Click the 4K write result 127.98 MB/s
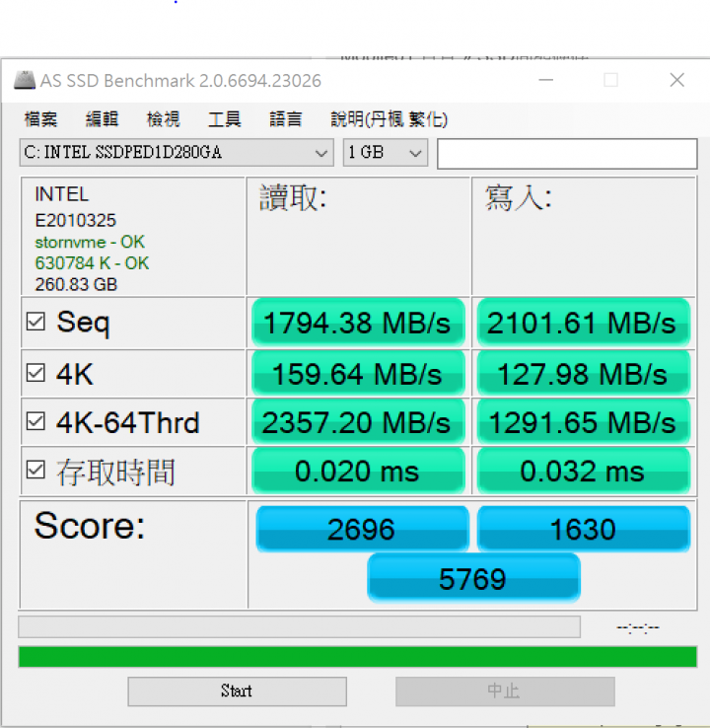The width and height of the screenshot is (710, 728). (x=584, y=374)
